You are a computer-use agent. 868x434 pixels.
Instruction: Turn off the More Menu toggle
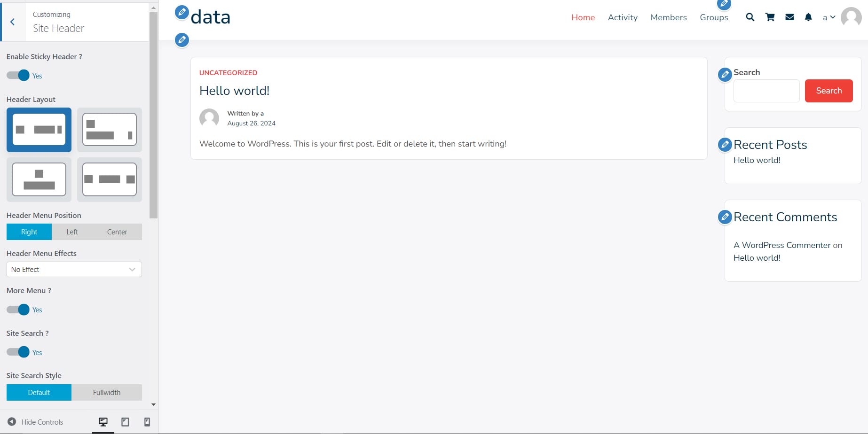click(18, 310)
